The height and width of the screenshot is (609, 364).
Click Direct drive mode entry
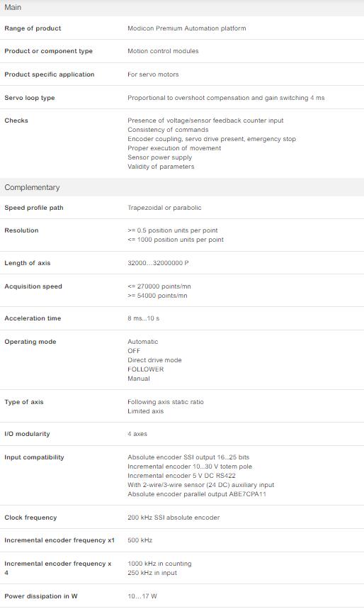pos(154,360)
